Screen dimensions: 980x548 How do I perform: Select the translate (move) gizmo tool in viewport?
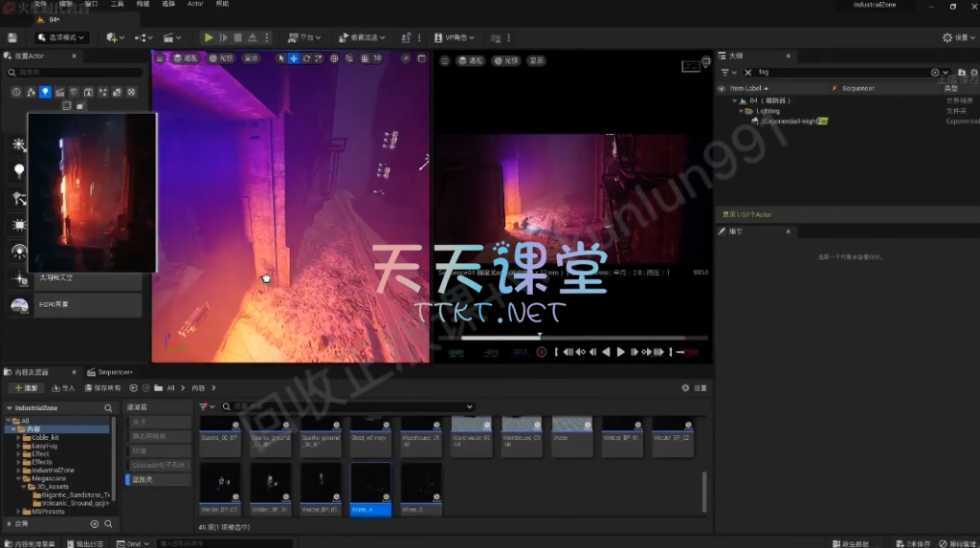[x=293, y=58]
